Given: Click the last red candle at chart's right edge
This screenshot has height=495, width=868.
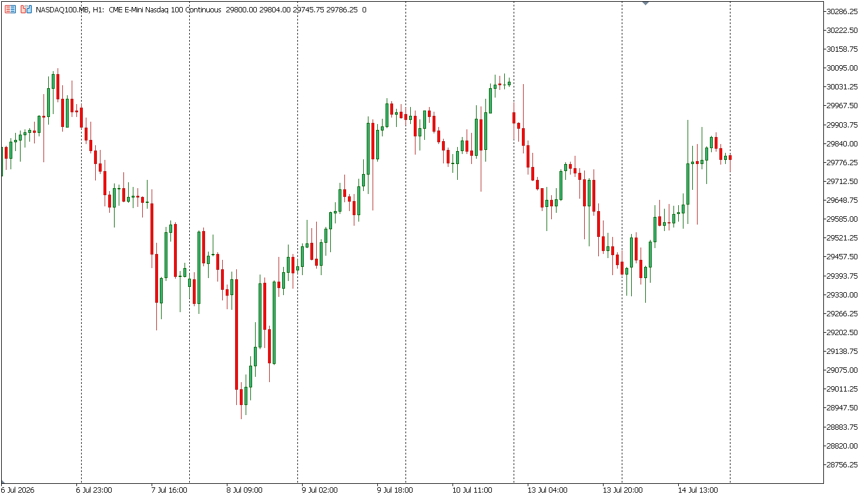Looking at the screenshot, I should coord(730,158).
